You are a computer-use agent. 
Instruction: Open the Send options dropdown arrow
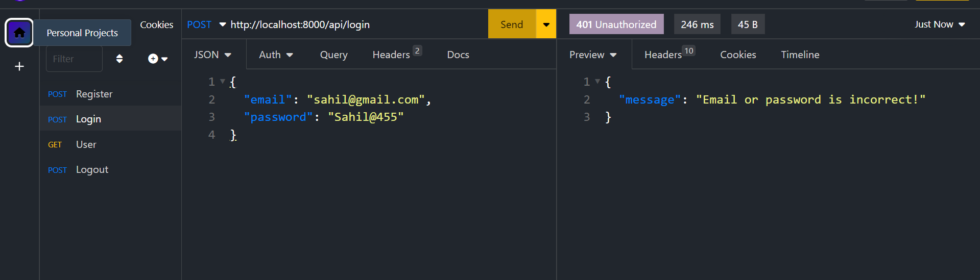[546, 24]
